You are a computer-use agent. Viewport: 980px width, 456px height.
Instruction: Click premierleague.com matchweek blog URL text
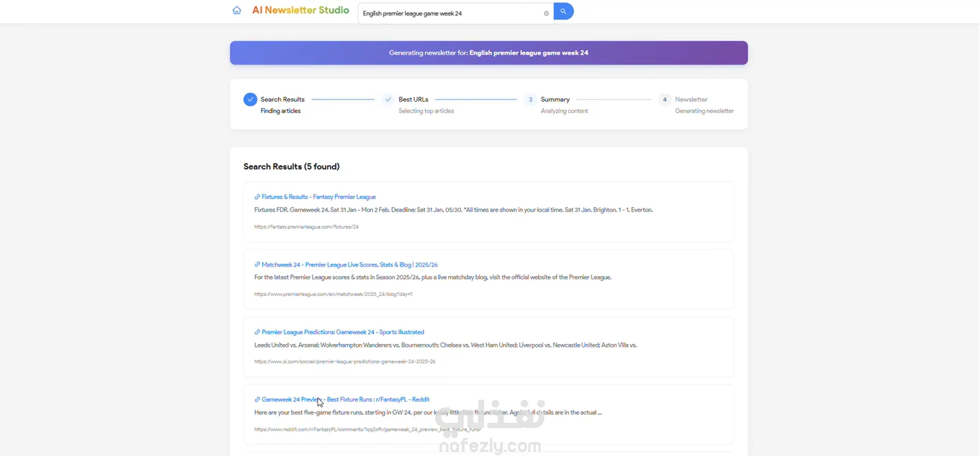[333, 294]
